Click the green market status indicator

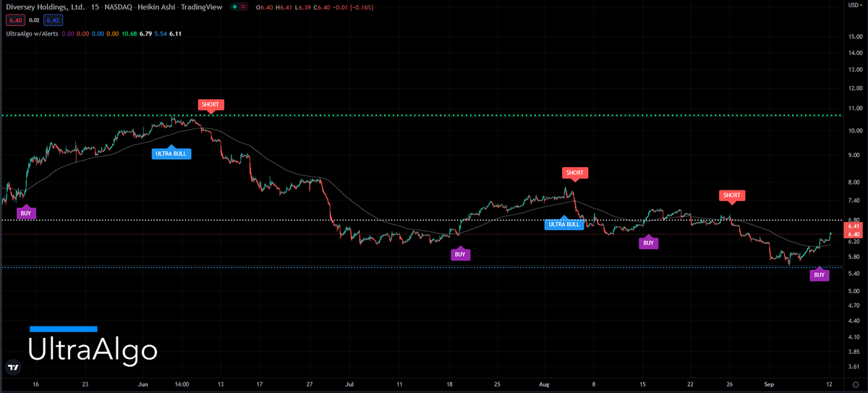pos(235,8)
